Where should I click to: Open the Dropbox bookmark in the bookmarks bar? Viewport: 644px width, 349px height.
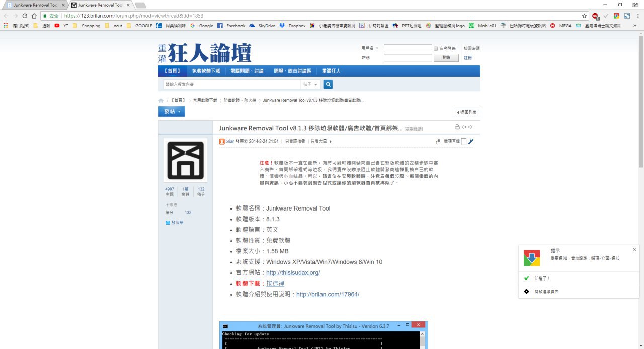293,26
